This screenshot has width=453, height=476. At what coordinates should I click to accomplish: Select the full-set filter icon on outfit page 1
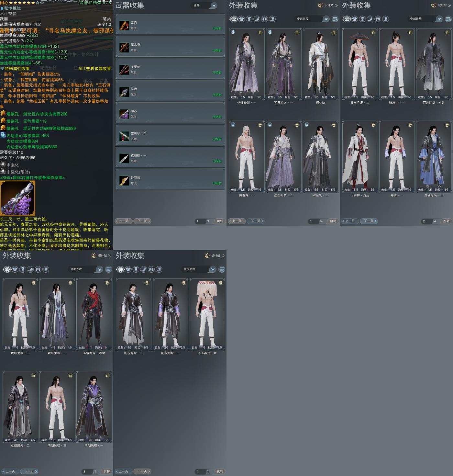click(x=234, y=19)
